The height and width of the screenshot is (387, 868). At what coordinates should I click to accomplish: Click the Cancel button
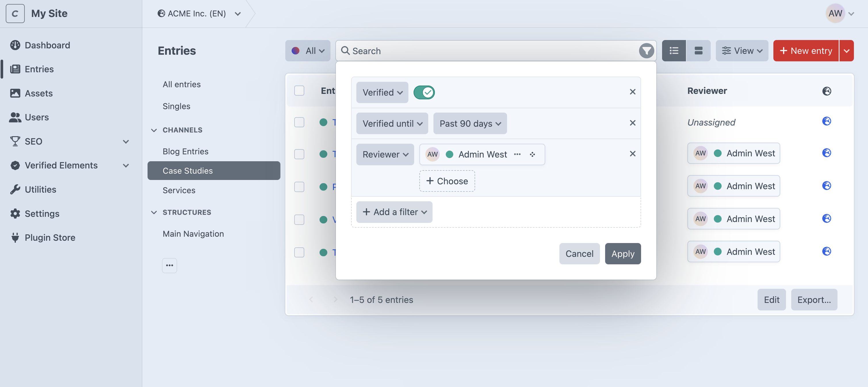point(579,253)
